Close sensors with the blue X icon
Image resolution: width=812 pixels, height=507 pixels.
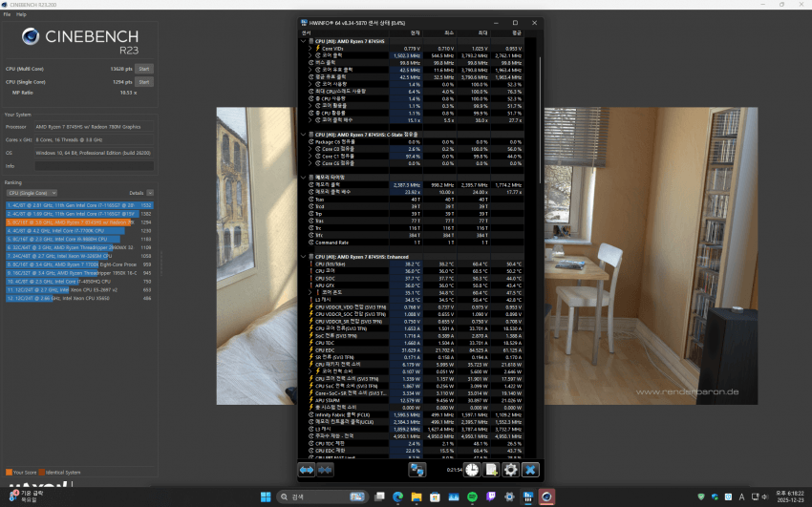pos(530,470)
